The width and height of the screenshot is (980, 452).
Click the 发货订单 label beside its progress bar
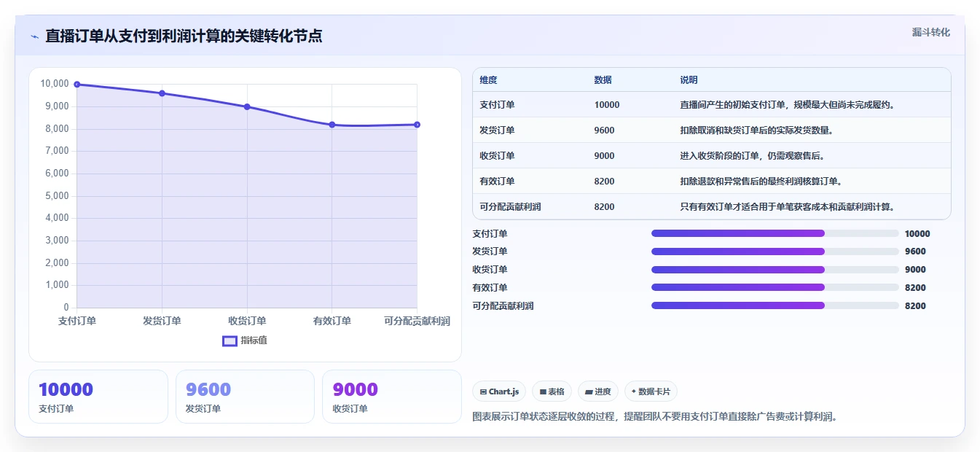(x=490, y=252)
